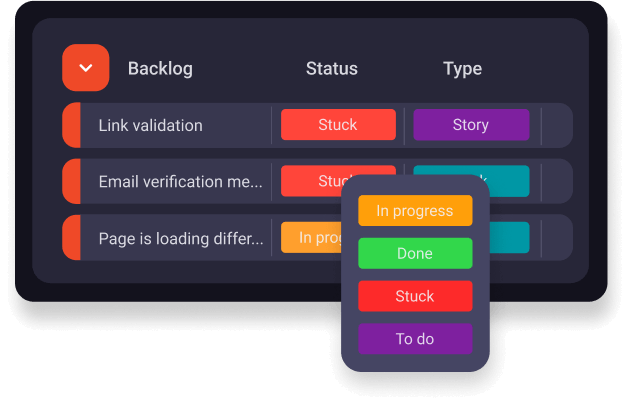
Task: Open the Link validation item
Action: tap(150, 126)
